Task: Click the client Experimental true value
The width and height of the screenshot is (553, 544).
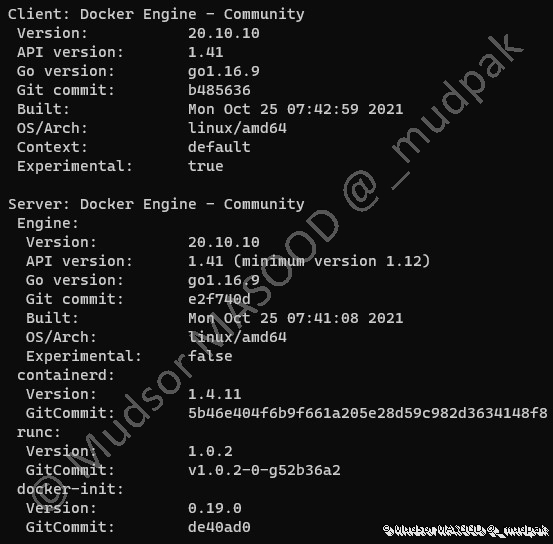Action: 206,166
